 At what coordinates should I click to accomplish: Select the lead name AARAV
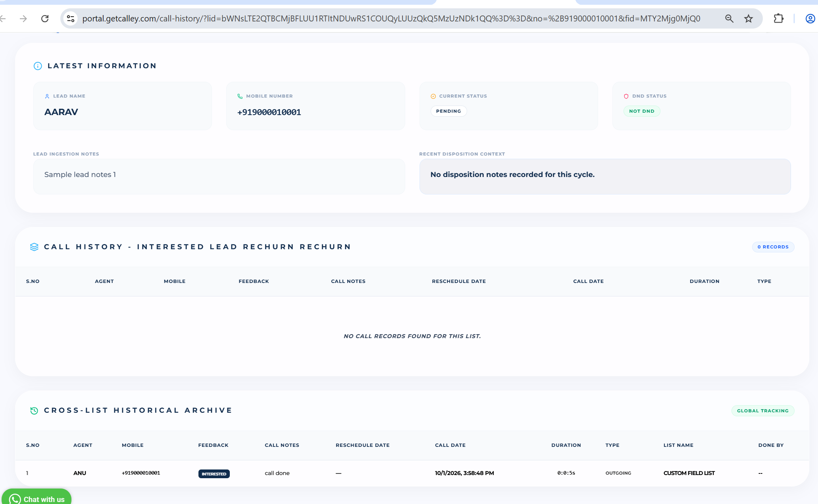[x=61, y=112]
